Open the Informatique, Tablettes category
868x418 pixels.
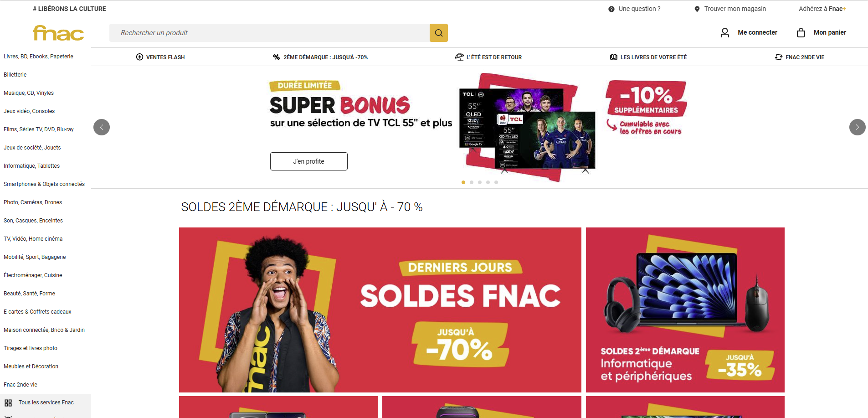[31, 166]
